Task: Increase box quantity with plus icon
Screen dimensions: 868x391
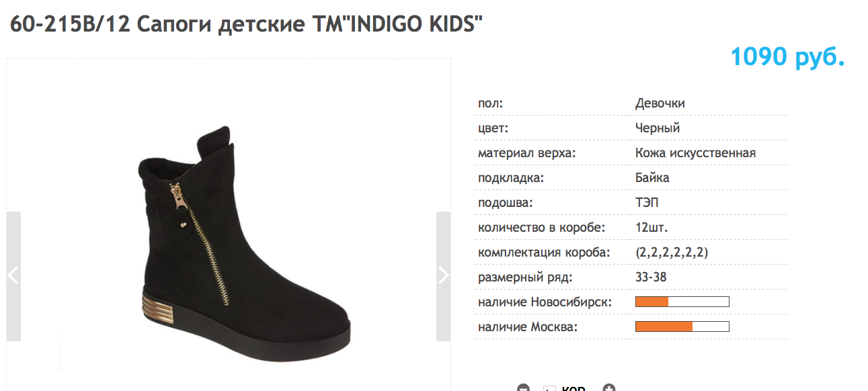Action: pos(609,388)
